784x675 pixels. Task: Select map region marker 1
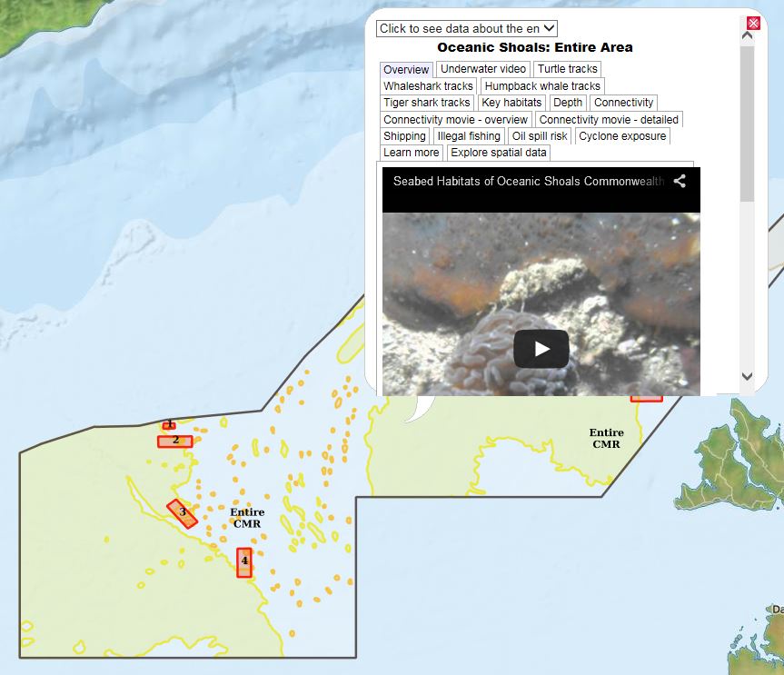click(169, 425)
